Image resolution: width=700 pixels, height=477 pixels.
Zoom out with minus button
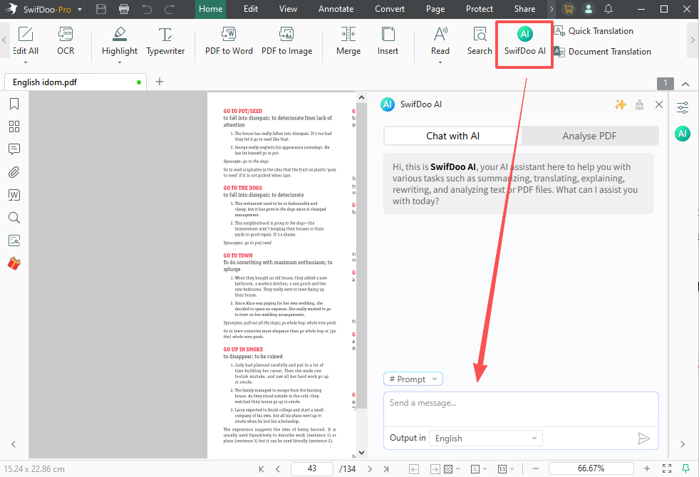(536, 469)
